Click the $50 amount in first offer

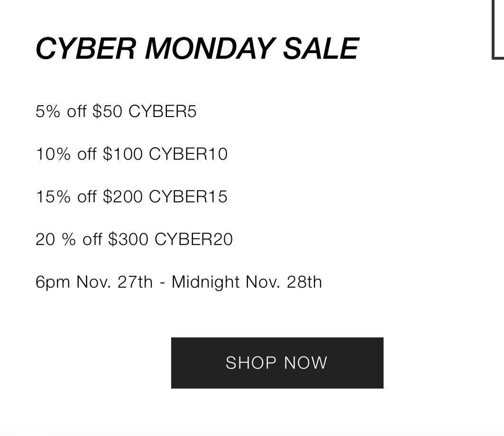107,111
